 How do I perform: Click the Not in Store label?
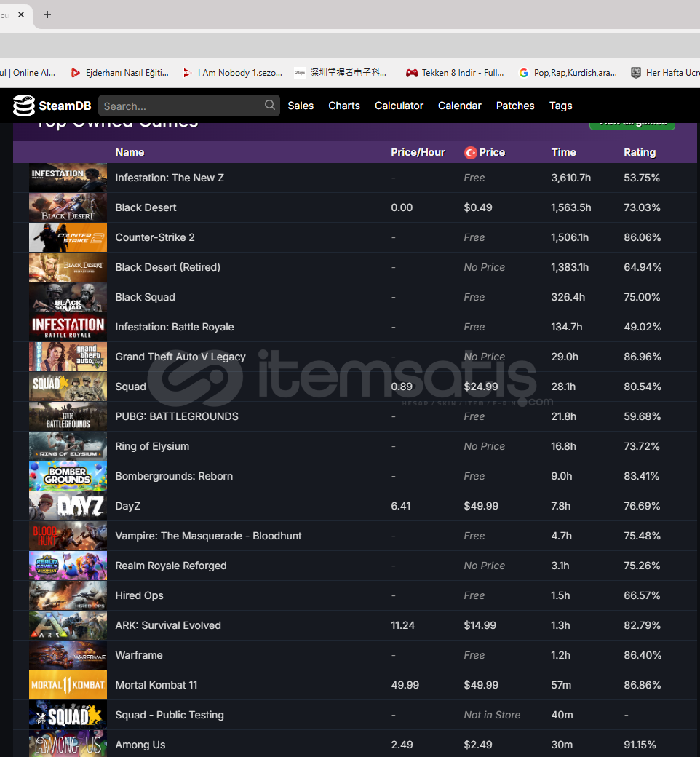point(492,715)
